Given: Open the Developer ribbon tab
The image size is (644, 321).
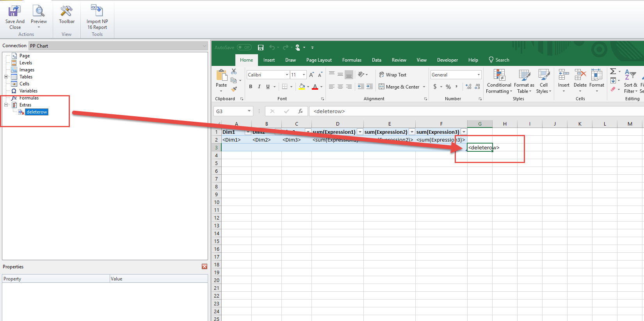Looking at the screenshot, I should tap(447, 60).
